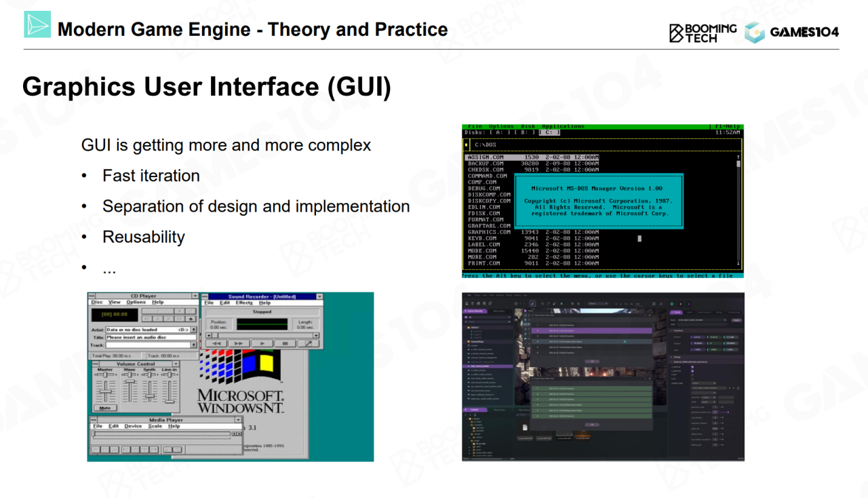Viewport: 868px width, 498px height.
Task: Open the Effects menu in Sound Recorder
Action: coord(244,303)
